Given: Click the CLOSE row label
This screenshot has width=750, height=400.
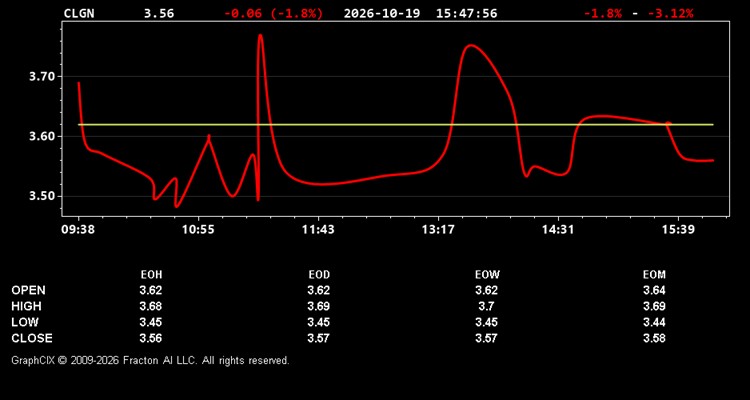Looking at the screenshot, I should click(32, 338).
